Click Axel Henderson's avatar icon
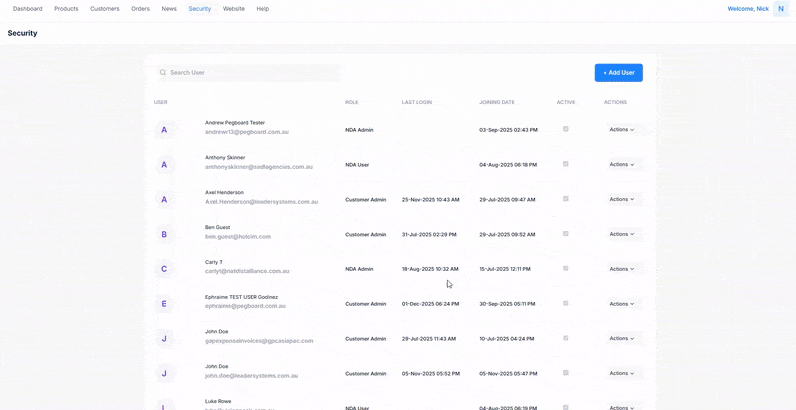Screen dimensions: 796x410 tap(164, 200)
